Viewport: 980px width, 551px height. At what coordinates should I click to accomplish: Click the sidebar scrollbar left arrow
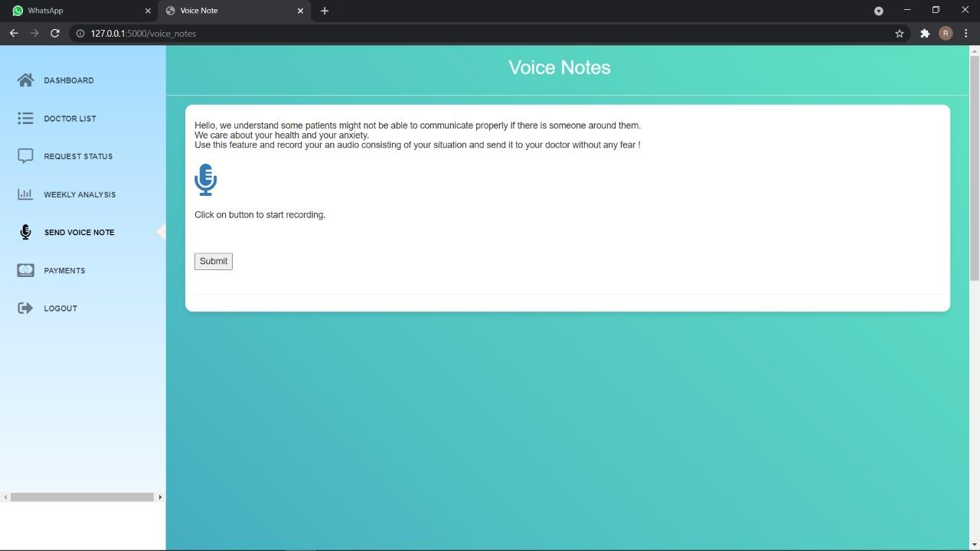[x=5, y=497]
